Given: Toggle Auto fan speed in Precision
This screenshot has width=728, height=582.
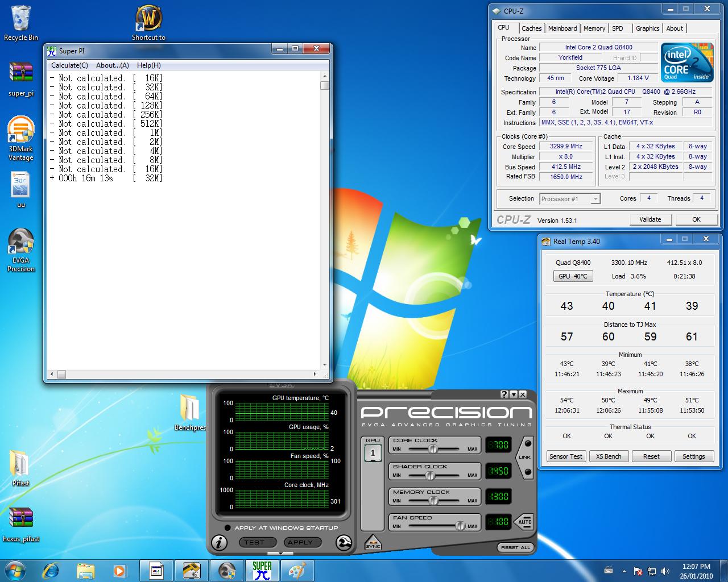Looking at the screenshot, I should pyautogui.click(x=524, y=522).
